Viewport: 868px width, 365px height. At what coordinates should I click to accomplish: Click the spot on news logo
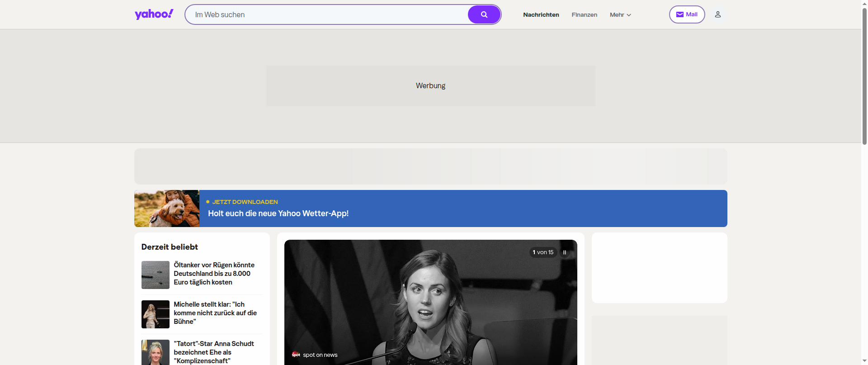click(296, 355)
